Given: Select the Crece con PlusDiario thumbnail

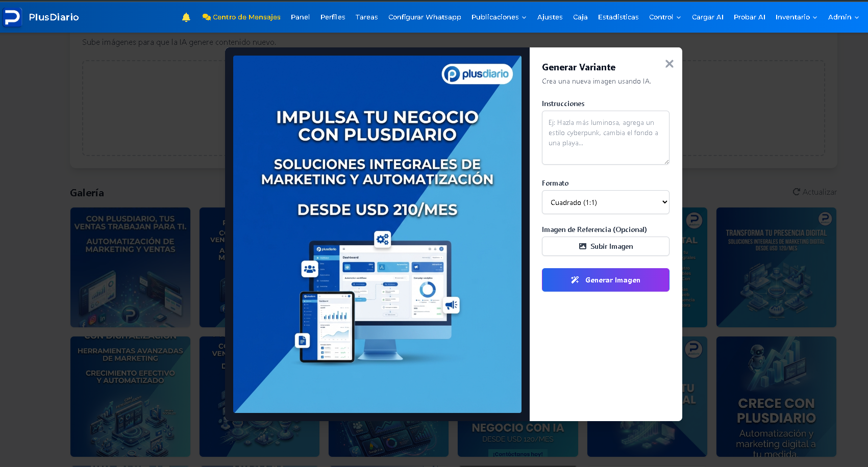Looking at the screenshot, I should [776, 397].
